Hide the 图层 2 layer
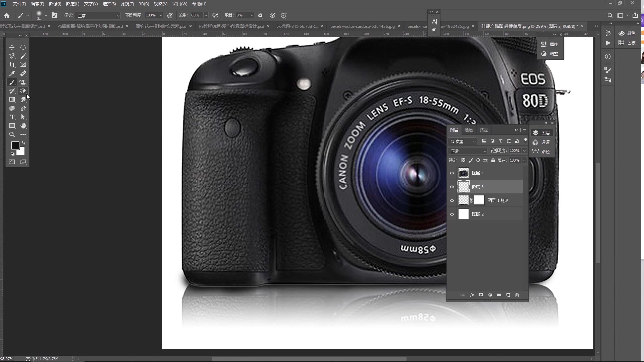Screen dimensions: 644x362 (x=452, y=215)
